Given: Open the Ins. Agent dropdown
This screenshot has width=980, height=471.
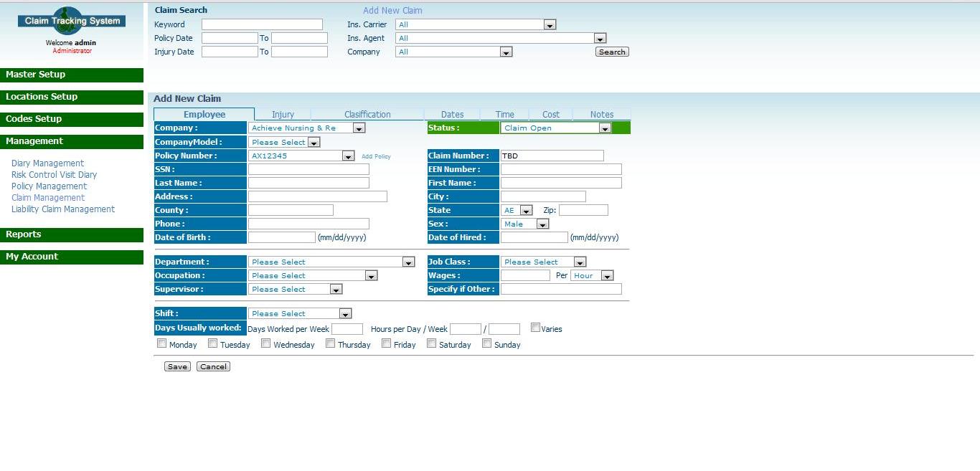Looking at the screenshot, I should 501,38.
